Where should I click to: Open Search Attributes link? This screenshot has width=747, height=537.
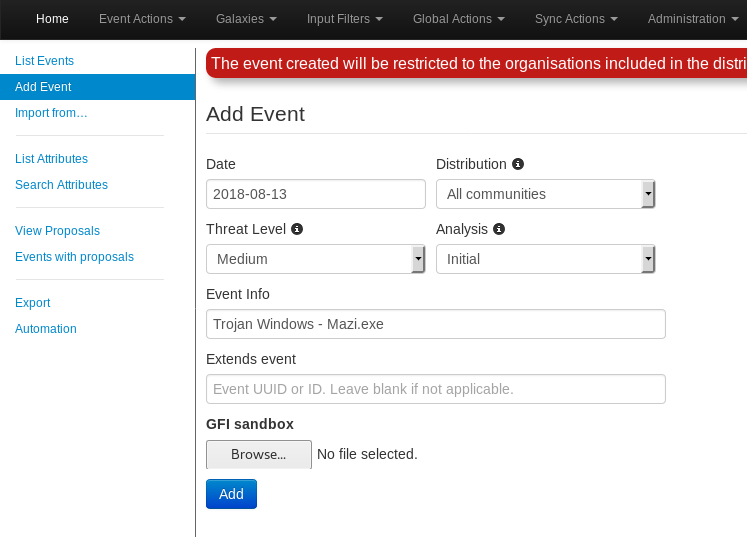tap(61, 185)
